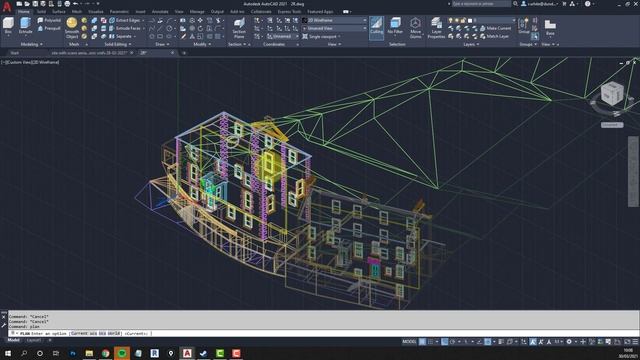
Task: Expand the Solid Editing panel dropdown
Action: pyautogui.click(x=118, y=44)
